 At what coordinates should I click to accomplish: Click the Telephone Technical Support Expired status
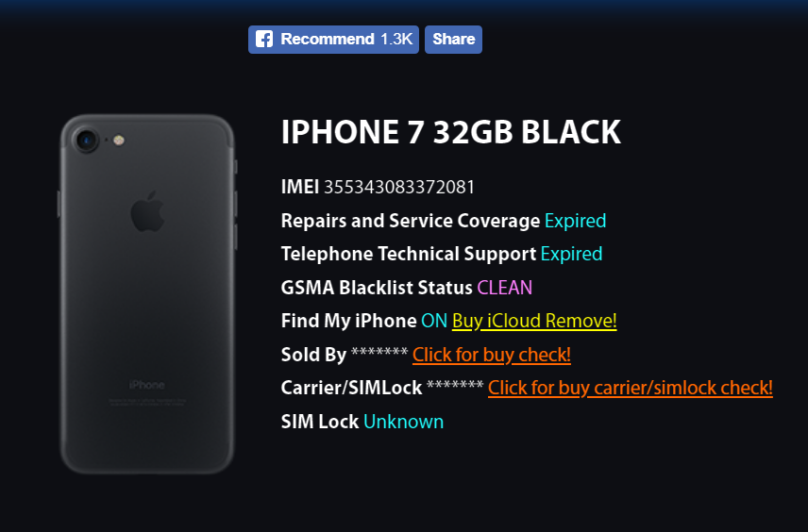click(571, 254)
